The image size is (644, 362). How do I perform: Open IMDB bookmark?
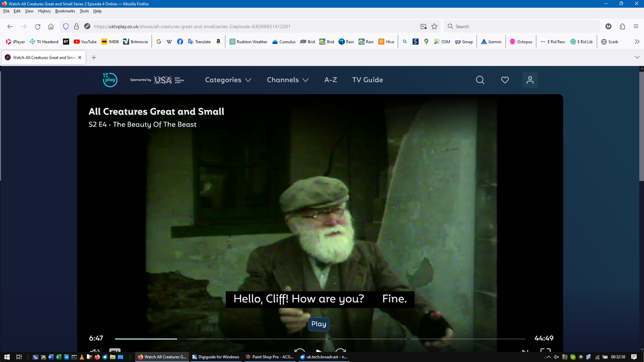pyautogui.click(x=110, y=42)
